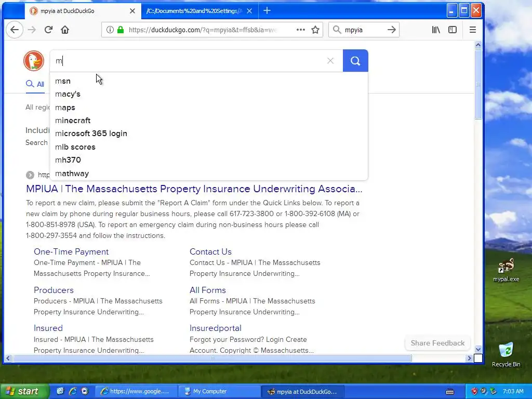Image resolution: width=532 pixels, height=399 pixels.
Task: Pick the minecraft suggestion
Action: coord(209,121)
